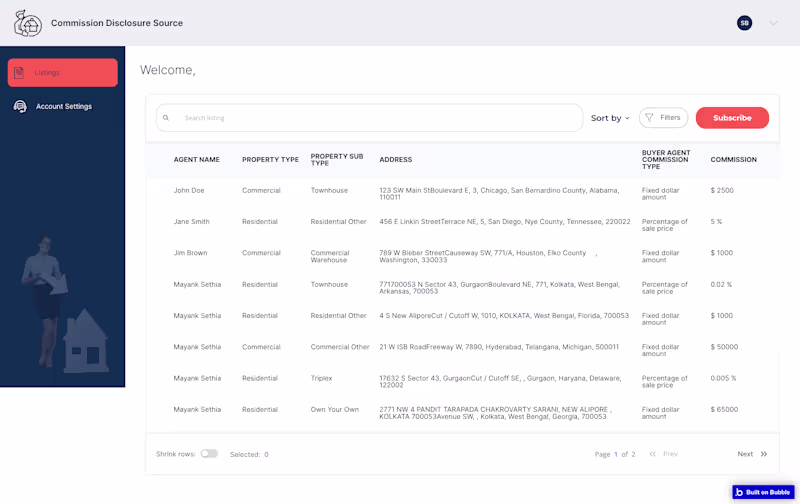This screenshot has height=504, width=800.
Task: Click the Commission Disclosure Source logo icon
Action: pos(28,23)
